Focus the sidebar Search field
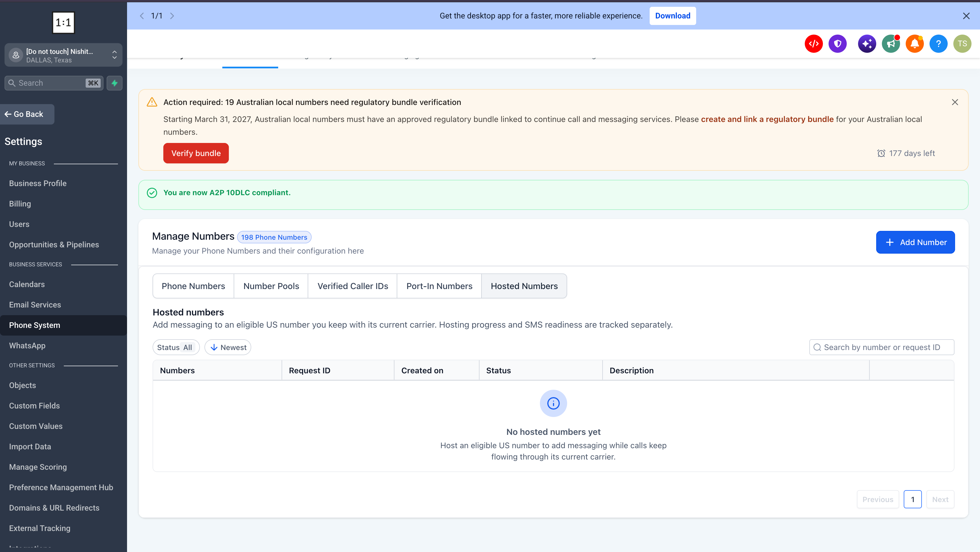The image size is (980, 552). tap(54, 83)
